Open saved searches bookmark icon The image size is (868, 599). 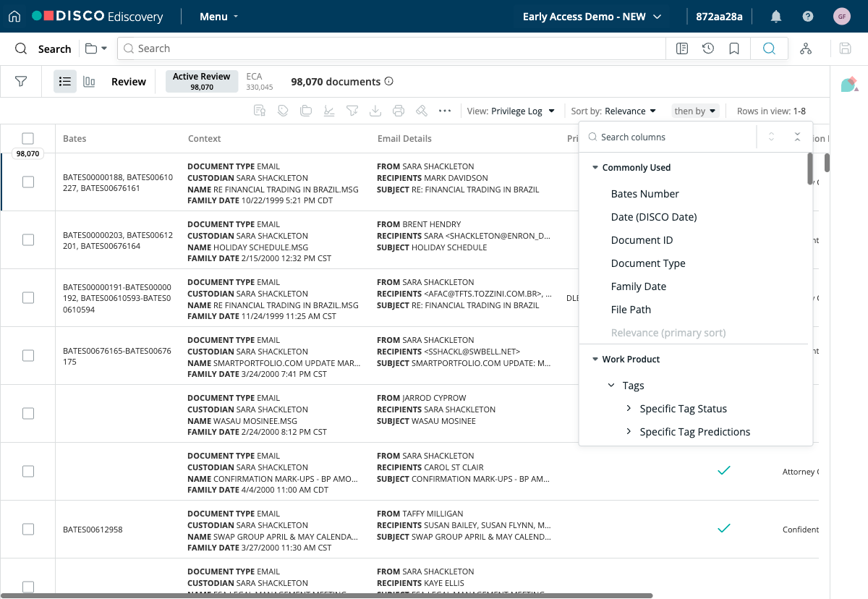click(734, 48)
